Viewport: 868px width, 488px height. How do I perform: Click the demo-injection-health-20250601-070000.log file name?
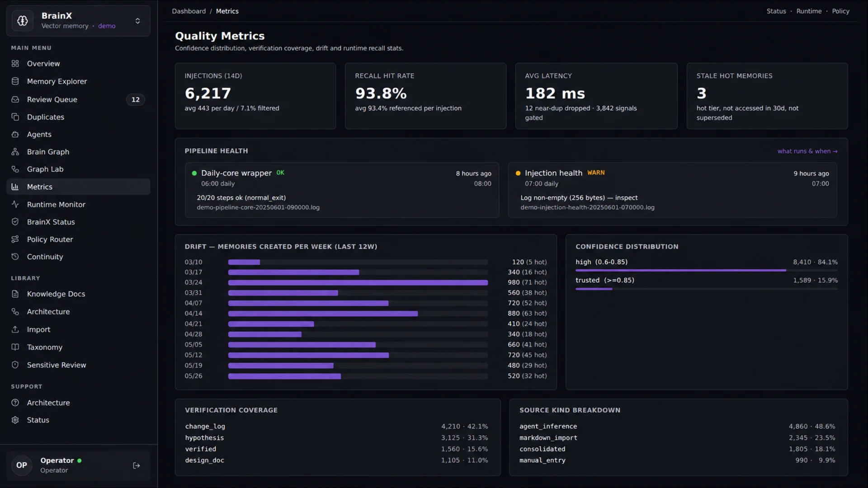(587, 207)
